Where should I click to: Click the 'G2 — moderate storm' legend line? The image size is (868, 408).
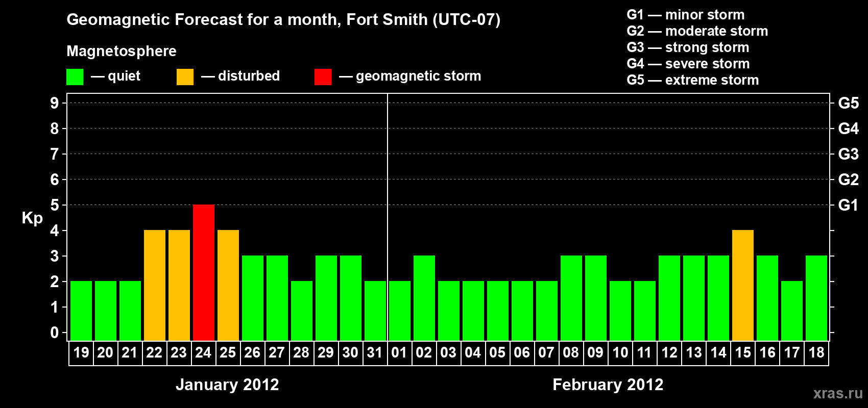pos(697,31)
